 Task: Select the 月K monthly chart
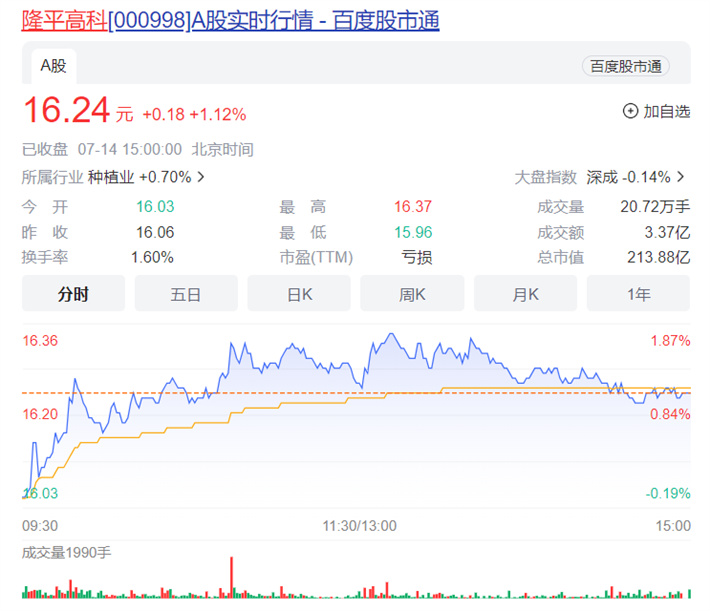(525, 294)
